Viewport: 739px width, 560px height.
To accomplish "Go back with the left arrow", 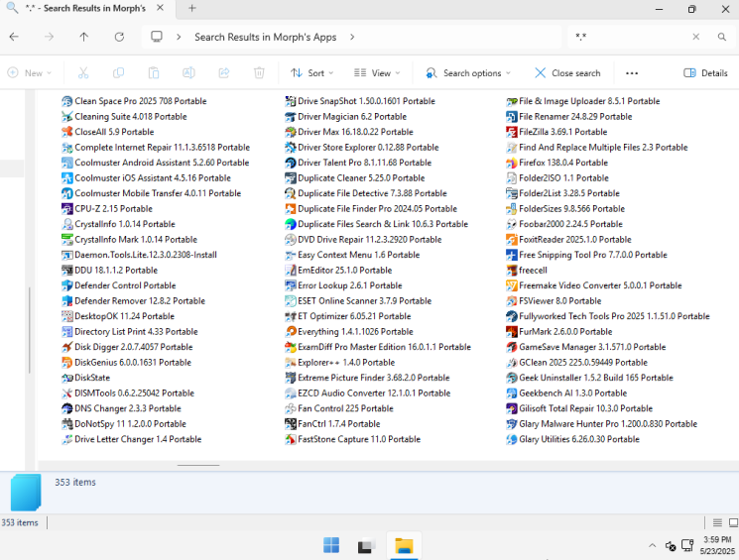I will coord(14,37).
